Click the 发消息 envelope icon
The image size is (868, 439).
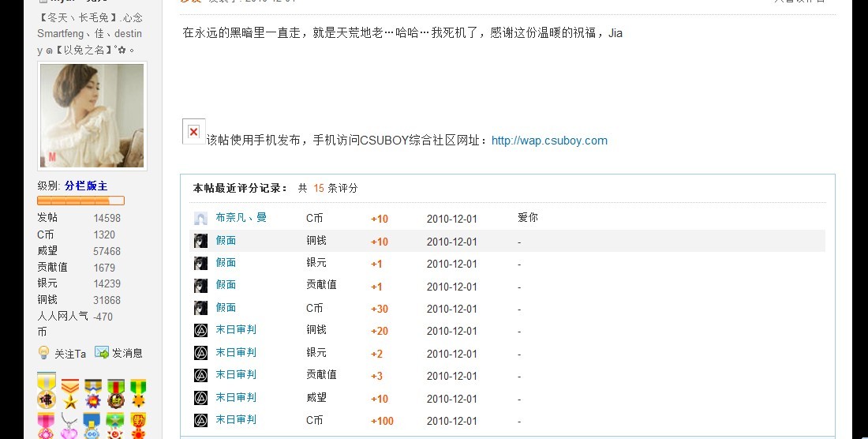point(102,353)
